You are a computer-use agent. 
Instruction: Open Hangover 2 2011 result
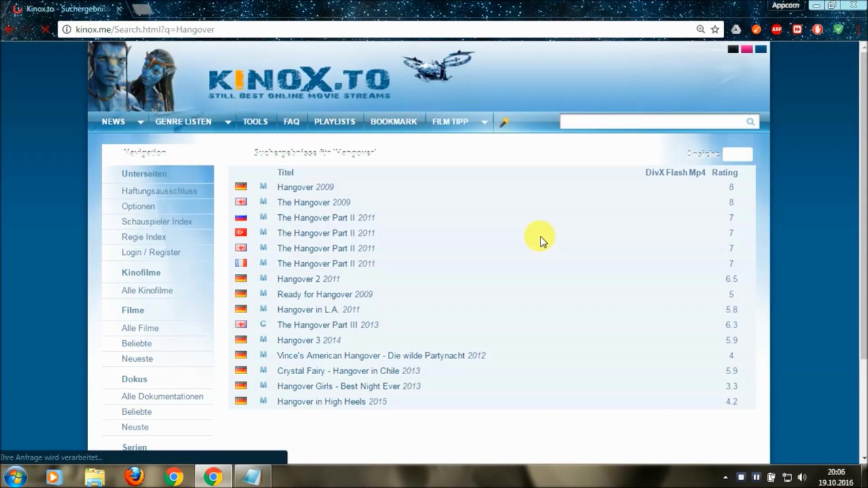(309, 279)
